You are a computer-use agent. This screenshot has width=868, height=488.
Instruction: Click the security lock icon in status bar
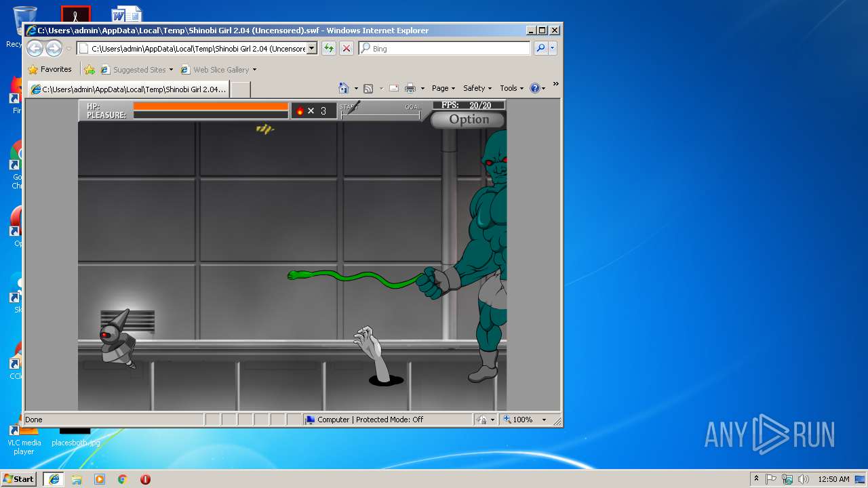(x=482, y=420)
